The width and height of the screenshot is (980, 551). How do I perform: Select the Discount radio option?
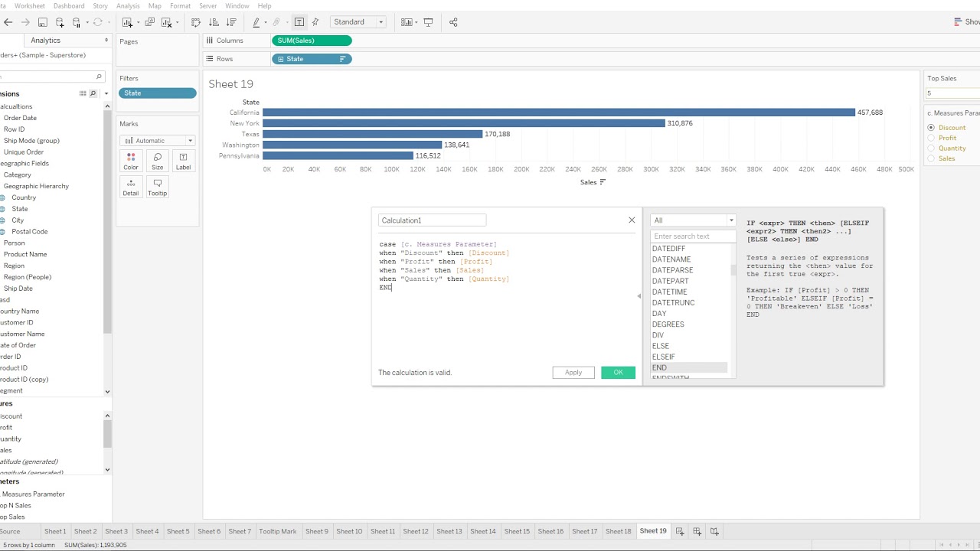pyautogui.click(x=931, y=128)
